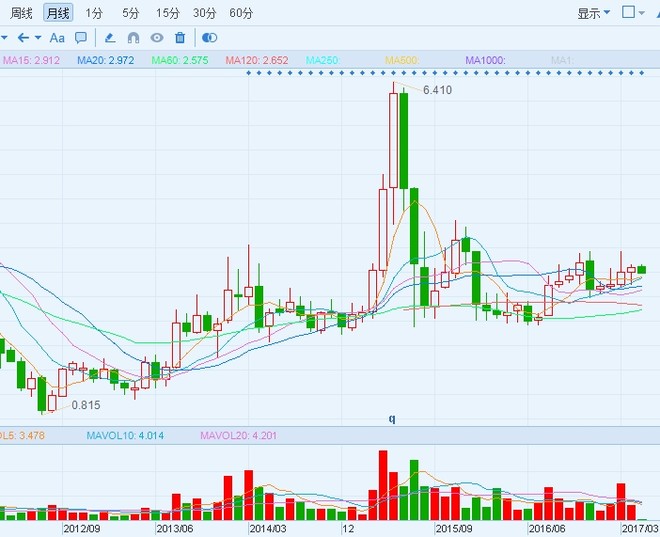Click the 6.410 high price label
The image size is (660, 537).
(x=437, y=90)
